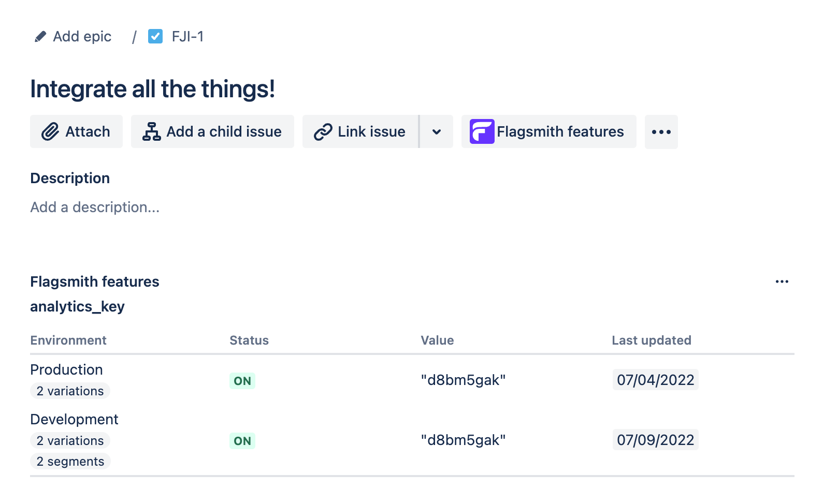Click the Add epic link
This screenshot has width=838, height=504.
[x=82, y=36]
